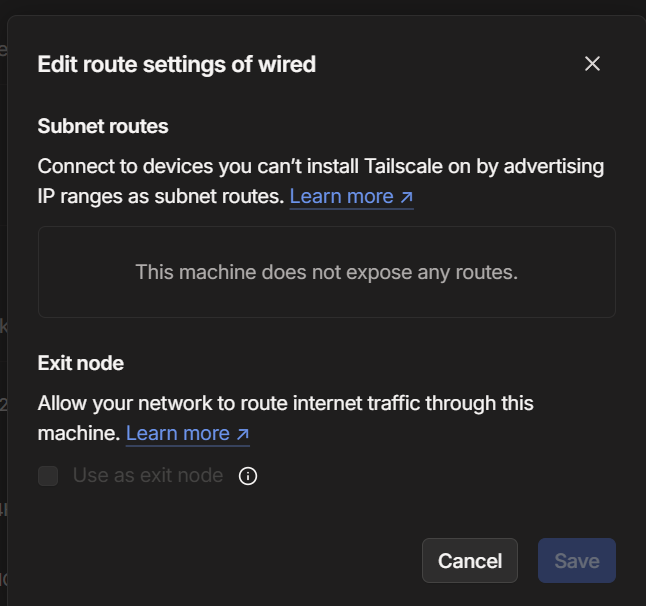
Task: Click "IP ranges as subnet routes" text
Action: (x=160, y=197)
